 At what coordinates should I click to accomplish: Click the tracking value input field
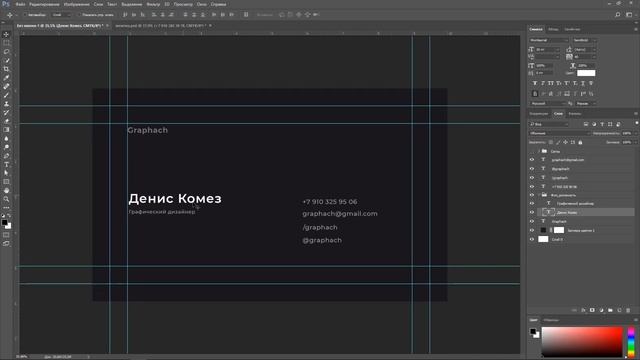585,57
